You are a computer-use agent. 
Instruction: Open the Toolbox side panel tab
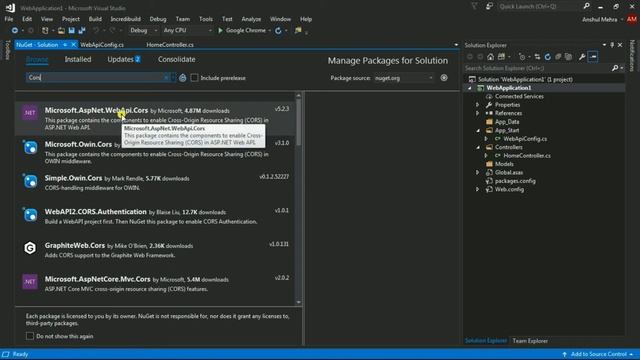(x=7, y=50)
